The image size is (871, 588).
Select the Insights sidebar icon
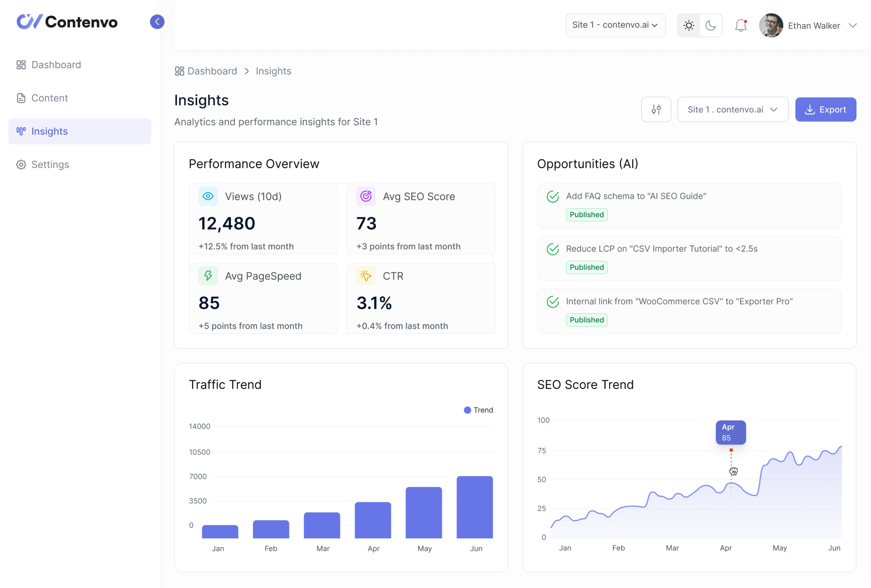21,131
